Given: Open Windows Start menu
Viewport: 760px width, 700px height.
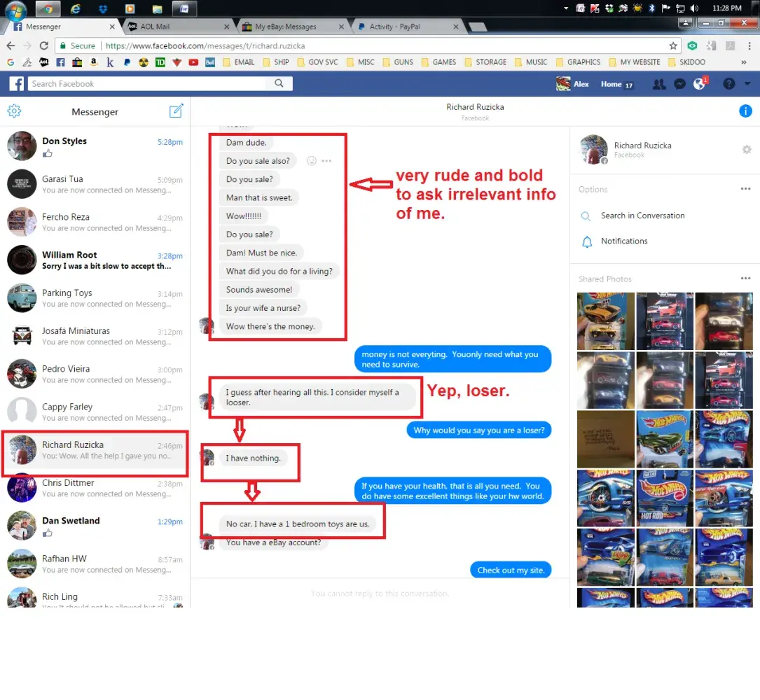Looking at the screenshot, I should point(15,10).
